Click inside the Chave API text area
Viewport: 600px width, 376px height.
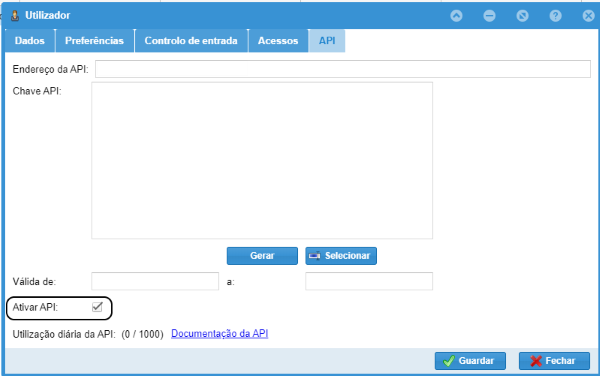(262, 160)
